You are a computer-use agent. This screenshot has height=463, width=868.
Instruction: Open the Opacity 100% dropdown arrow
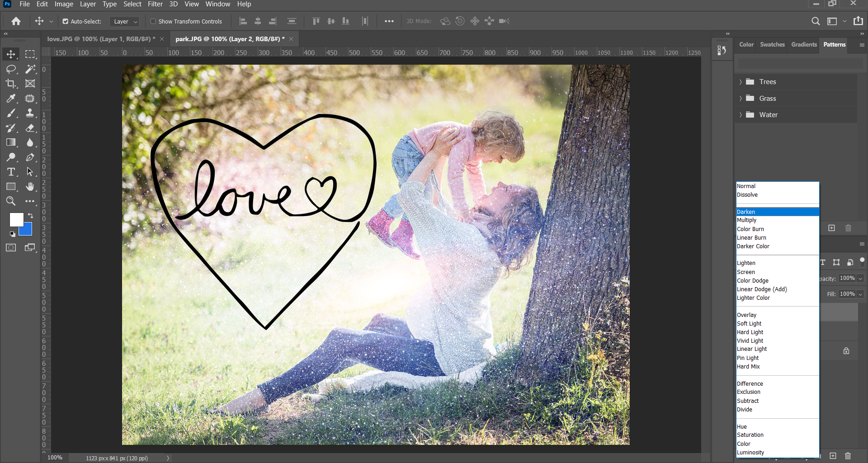point(860,279)
